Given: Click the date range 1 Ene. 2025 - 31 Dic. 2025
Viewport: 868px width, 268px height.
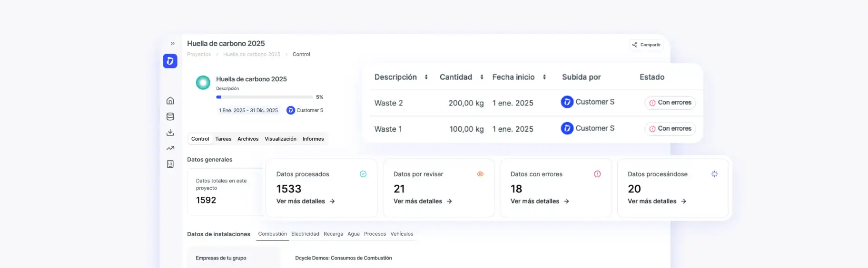Looking at the screenshot, I should pos(248,110).
